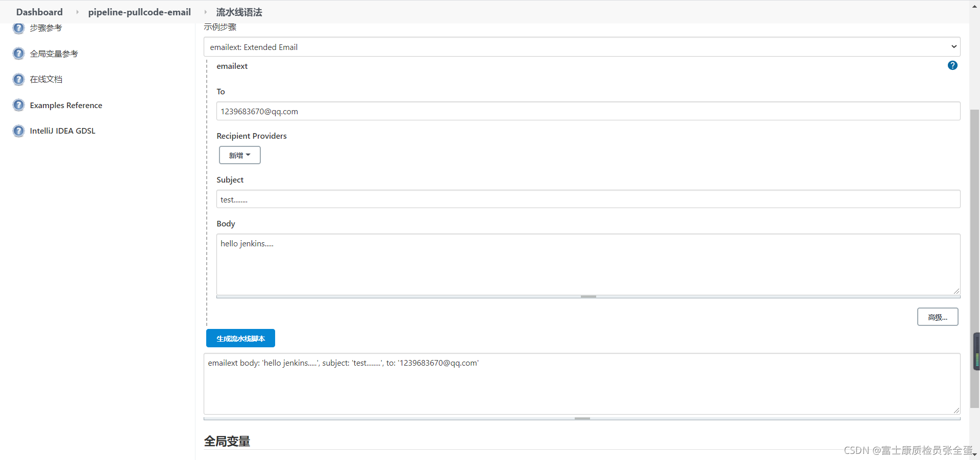Screen dimensions: 980x460
Task: Click the Recipient Providers label
Action: pos(252,136)
